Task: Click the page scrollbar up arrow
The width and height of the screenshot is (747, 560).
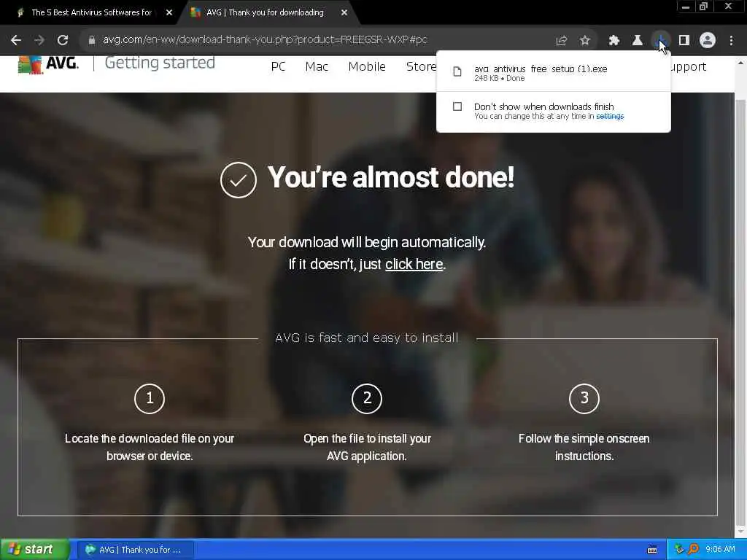Action: coord(741,63)
